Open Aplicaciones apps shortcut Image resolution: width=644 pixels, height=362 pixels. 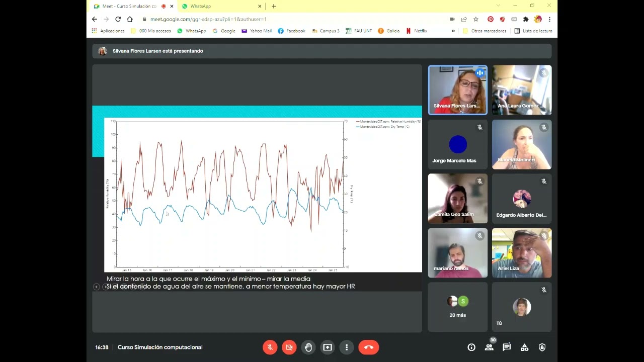(108, 31)
